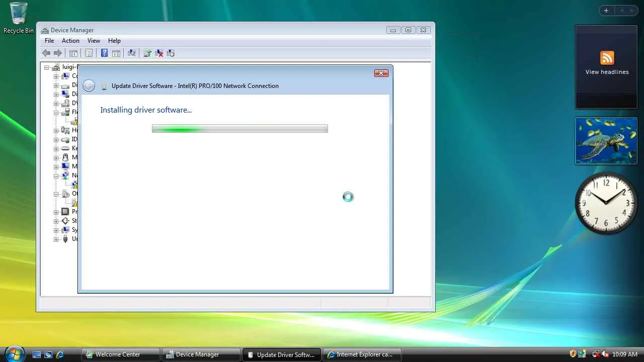
Task: Click the Uninstall toolbar icon with red X
Action: tap(159, 53)
